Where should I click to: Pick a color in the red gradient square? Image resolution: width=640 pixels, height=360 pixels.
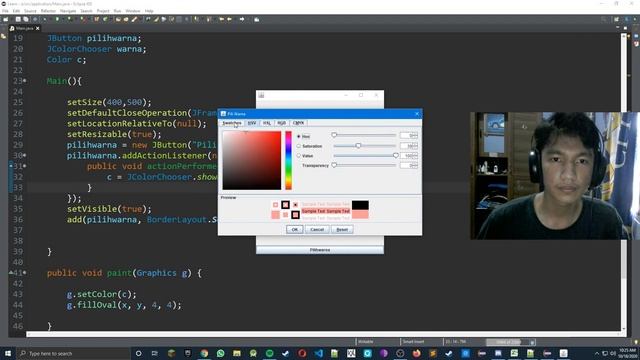(x=252, y=160)
